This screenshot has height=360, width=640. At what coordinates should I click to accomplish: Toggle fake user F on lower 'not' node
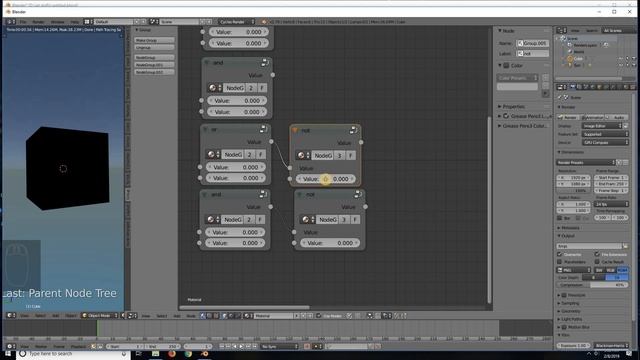coord(355,220)
